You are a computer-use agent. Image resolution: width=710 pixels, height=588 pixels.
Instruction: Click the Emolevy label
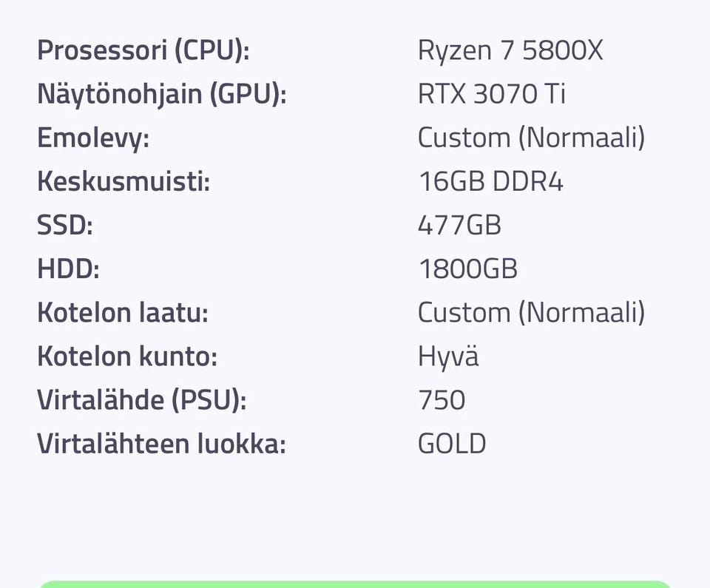[93, 138]
